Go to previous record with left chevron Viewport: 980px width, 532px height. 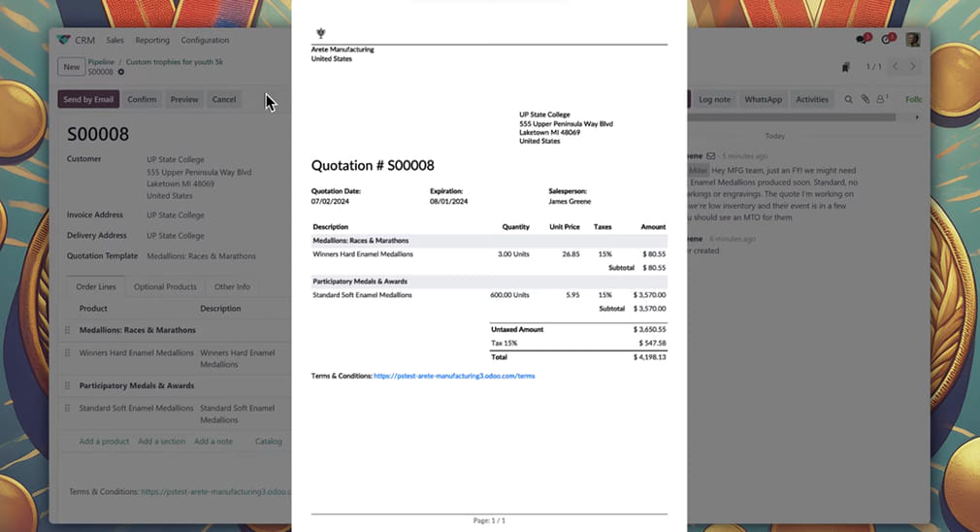tap(895, 67)
